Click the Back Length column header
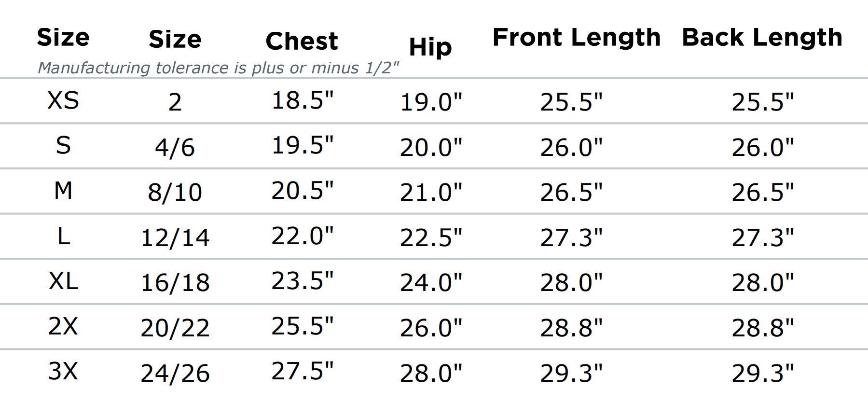 pyautogui.click(x=762, y=38)
